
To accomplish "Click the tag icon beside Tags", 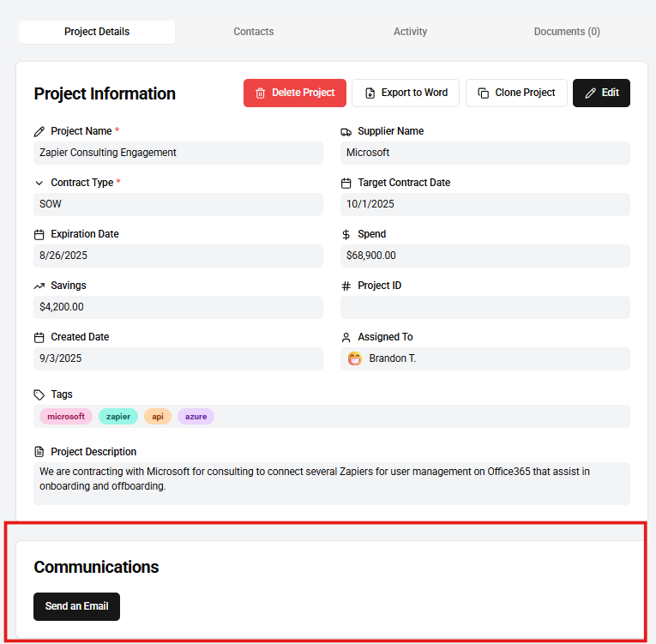I will click(x=39, y=394).
